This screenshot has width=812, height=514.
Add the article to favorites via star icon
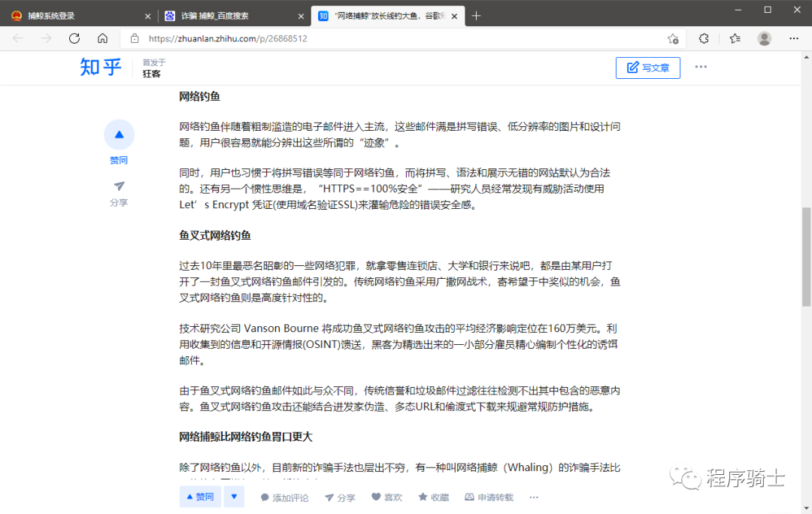click(x=433, y=497)
